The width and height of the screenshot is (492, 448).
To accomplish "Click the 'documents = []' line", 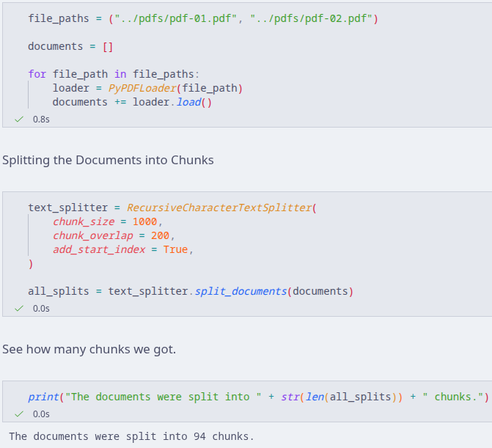I will coord(70,46).
